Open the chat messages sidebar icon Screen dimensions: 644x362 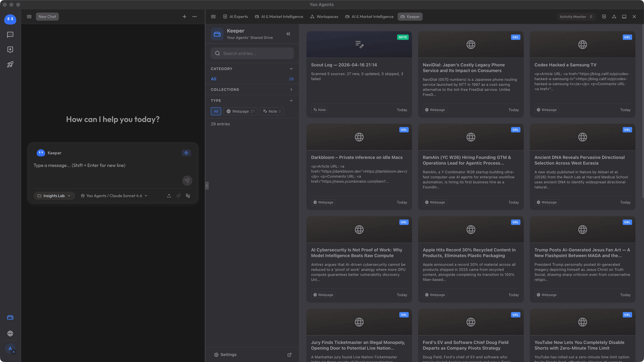point(10,35)
